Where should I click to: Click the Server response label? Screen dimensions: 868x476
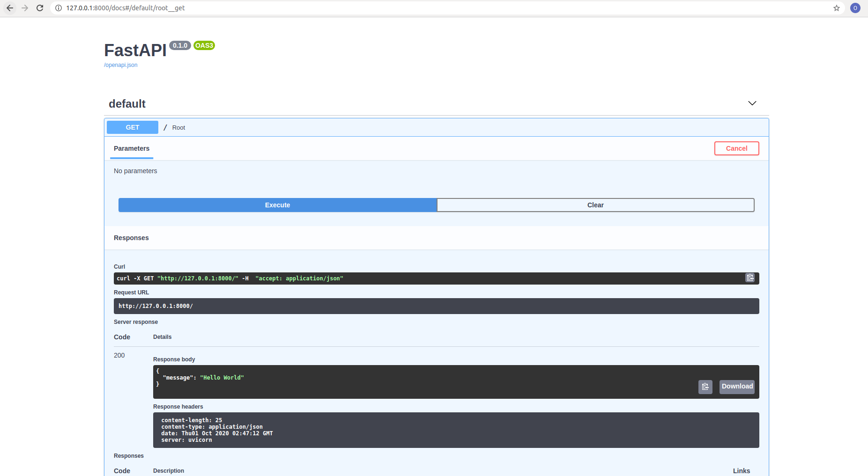(136, 322)
